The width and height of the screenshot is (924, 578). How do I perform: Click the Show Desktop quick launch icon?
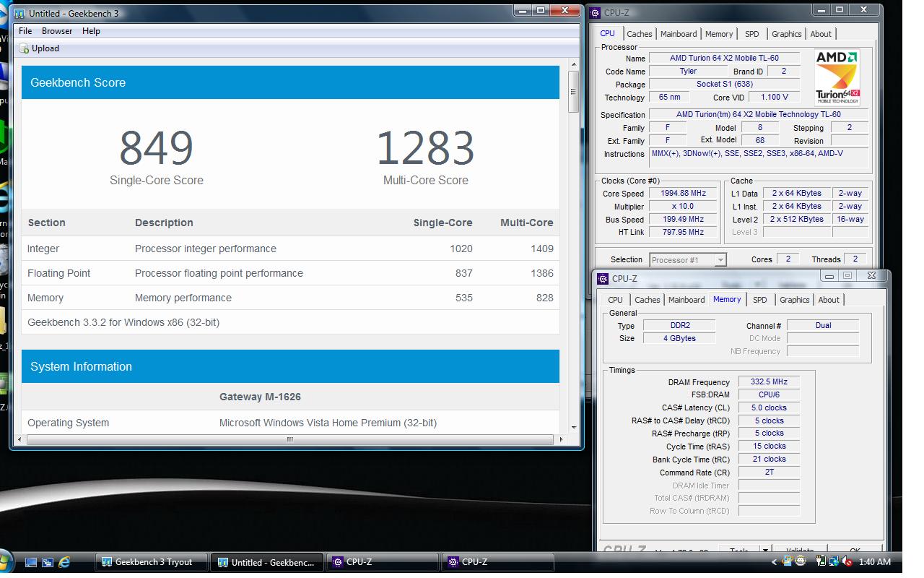(31, 561)
